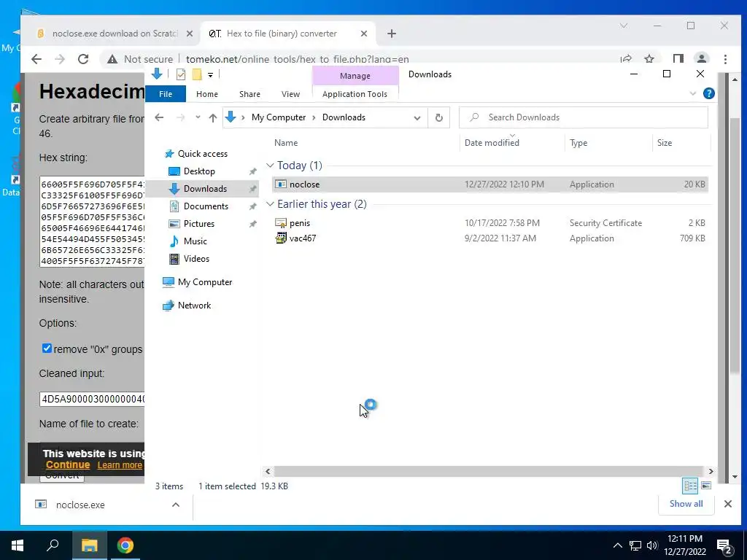Click New Folder icon in Explorer title bar
The image size is (747, 560).
pyautogui.click(x=197, y=74)
